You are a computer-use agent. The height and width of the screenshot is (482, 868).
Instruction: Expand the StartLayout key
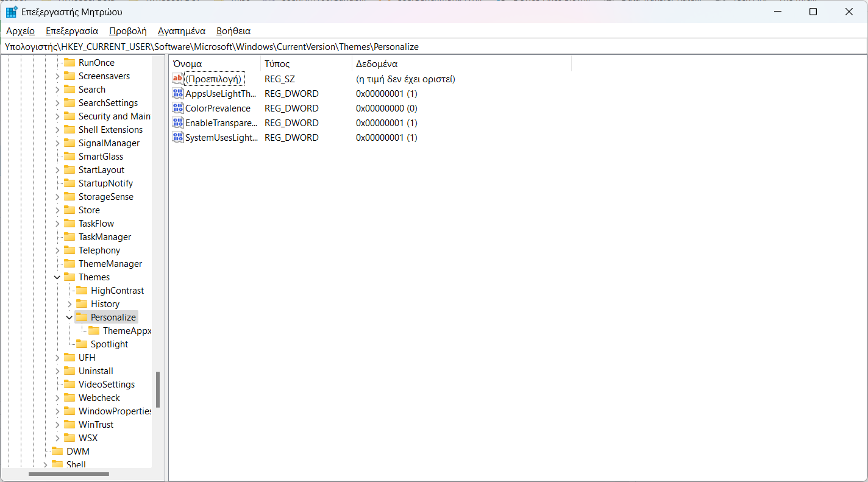(x=57, y=170)
